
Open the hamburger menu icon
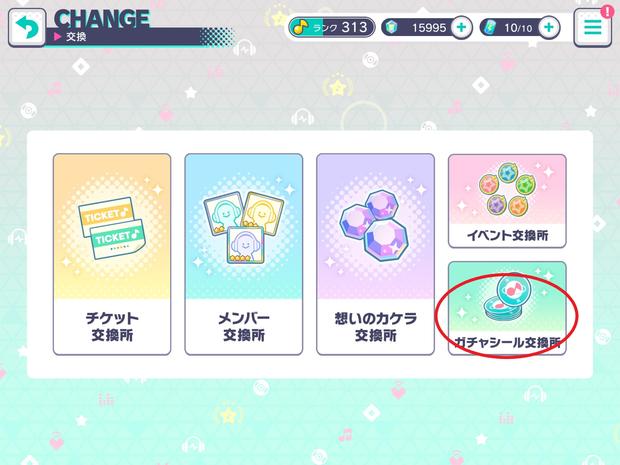(593, 28)
